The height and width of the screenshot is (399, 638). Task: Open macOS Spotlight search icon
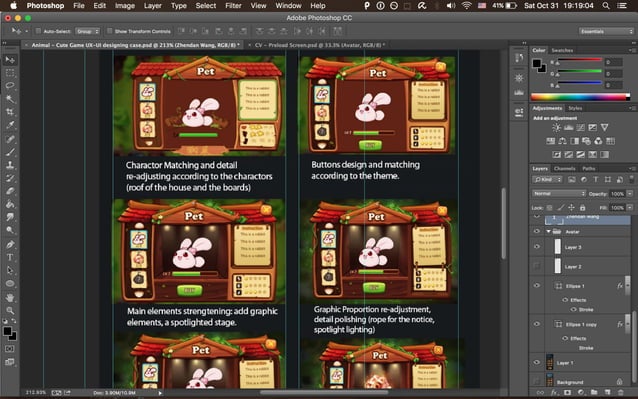tap(606, 6)
